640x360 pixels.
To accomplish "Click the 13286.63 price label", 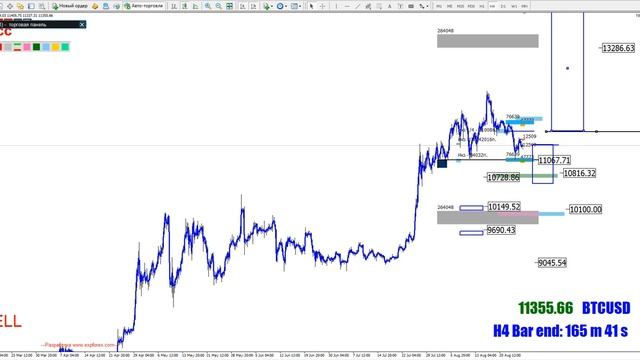I will point(618,48).
